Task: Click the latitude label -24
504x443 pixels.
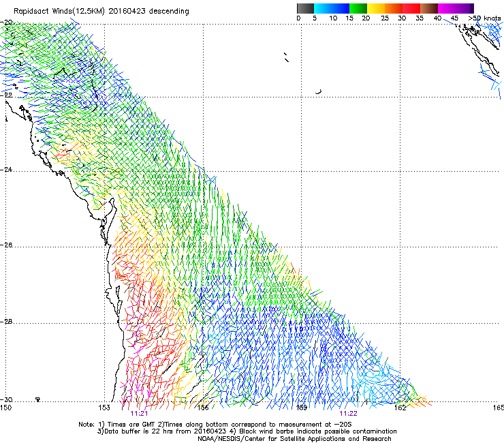Action: point(7,170)
